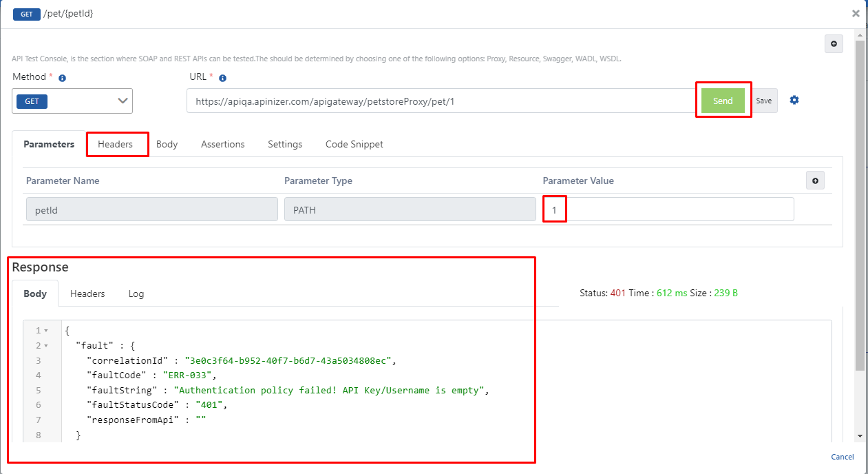868x474 pixels.
Task: Collapse the "fault" object on line 2
Action: click(46, 346)
